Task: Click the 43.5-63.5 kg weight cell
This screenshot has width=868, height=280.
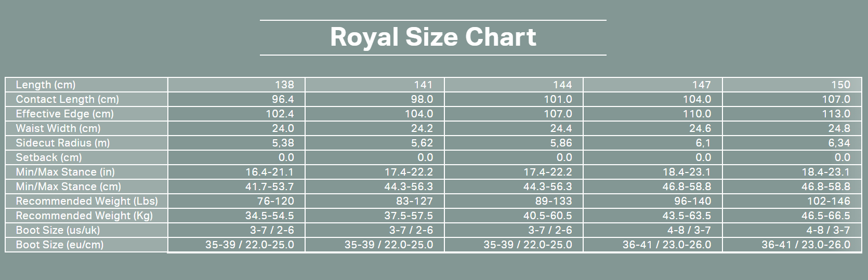Action: tap(687, 216)
